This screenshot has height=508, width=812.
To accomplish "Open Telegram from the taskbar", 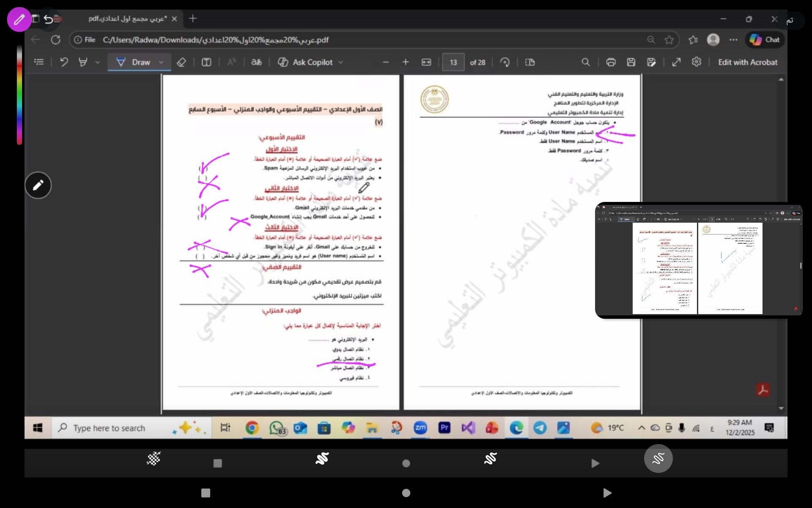I will click(540, 428).
